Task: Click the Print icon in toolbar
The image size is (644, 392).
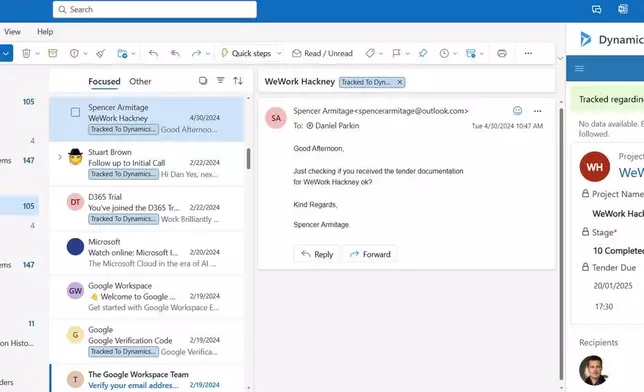Action: (x=501, y=53)
